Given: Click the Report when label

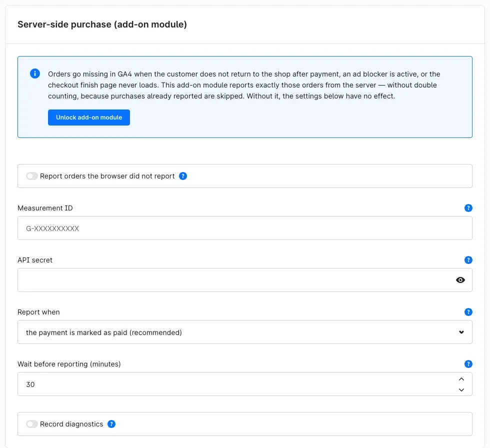Looking at the screenshot, I should (x=38, y=312).
